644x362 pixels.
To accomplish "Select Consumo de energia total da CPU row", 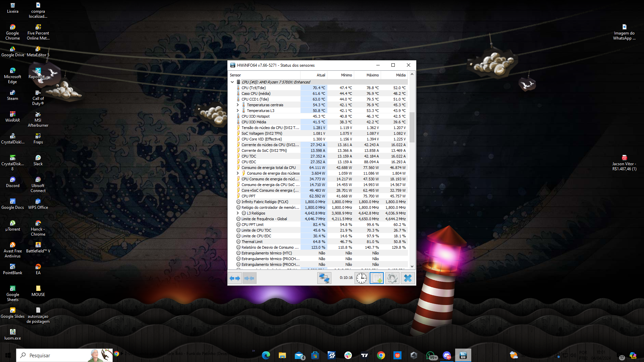I will coord(318,168).
